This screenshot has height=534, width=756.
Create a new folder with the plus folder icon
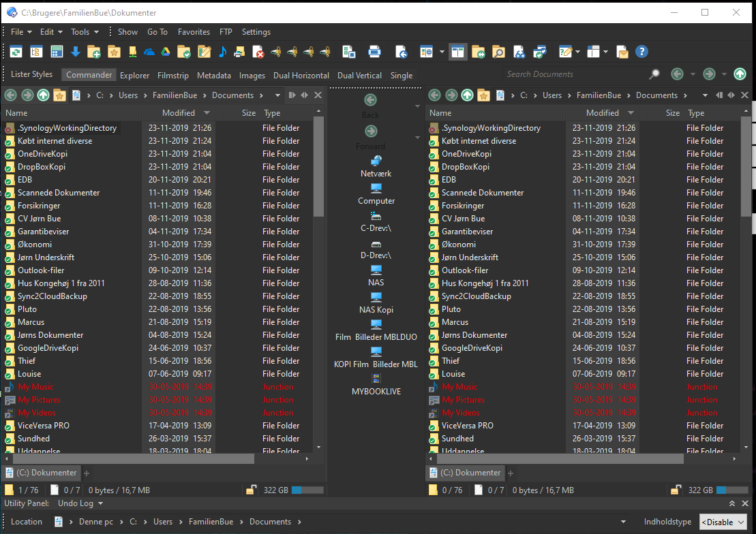pyautogui.click(x=94, y=52)
